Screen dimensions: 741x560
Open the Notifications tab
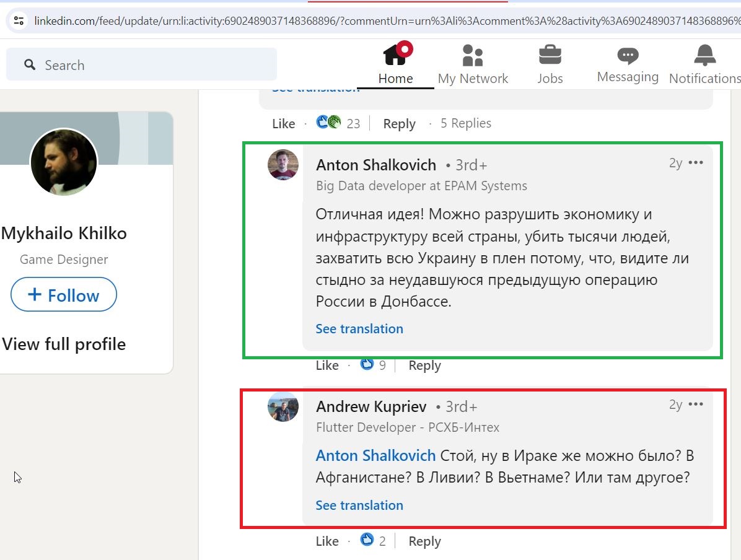coord(704,64)
